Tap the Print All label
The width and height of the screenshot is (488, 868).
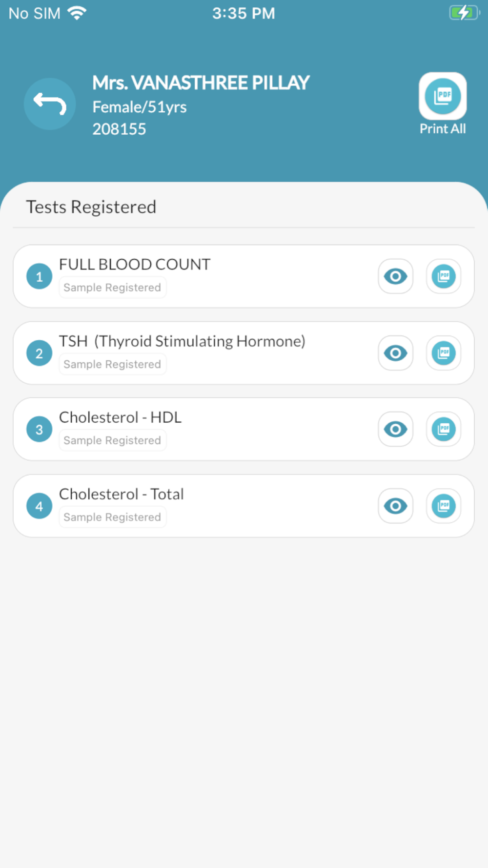443,129
